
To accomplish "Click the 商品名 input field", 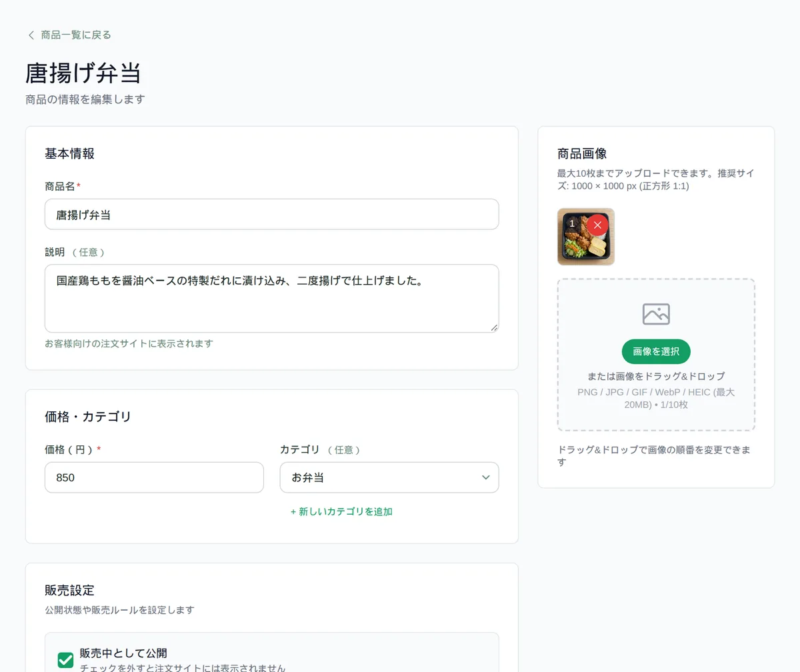I will (x=272, y=214).
